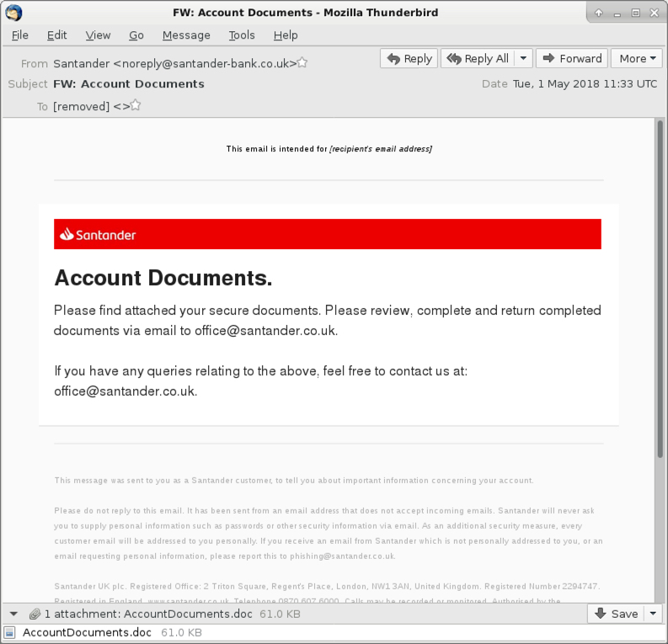This screenshot has width=668, height=644.
Task: Click the Account Documents. heading
Action: tap(163, 278)
